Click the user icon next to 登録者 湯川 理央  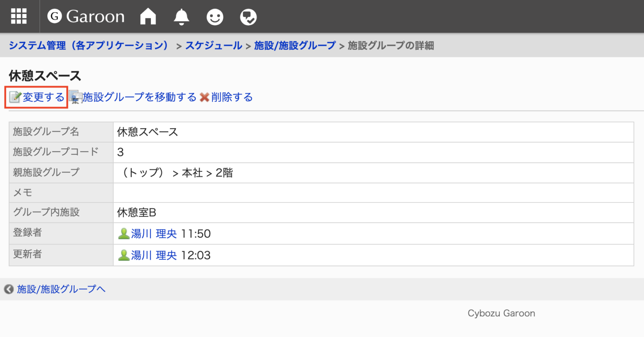123,233
